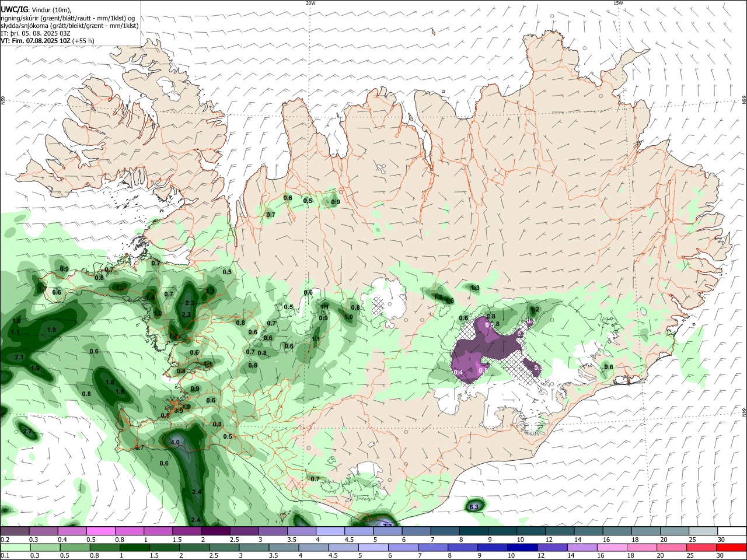Select the darkest purple swatch labeled 2
The image size is (747, 560).
coord(215,531)
